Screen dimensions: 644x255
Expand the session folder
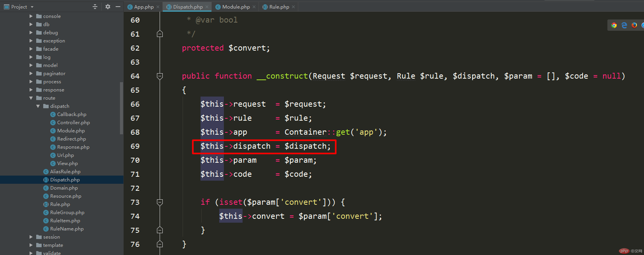click(31, 237)
